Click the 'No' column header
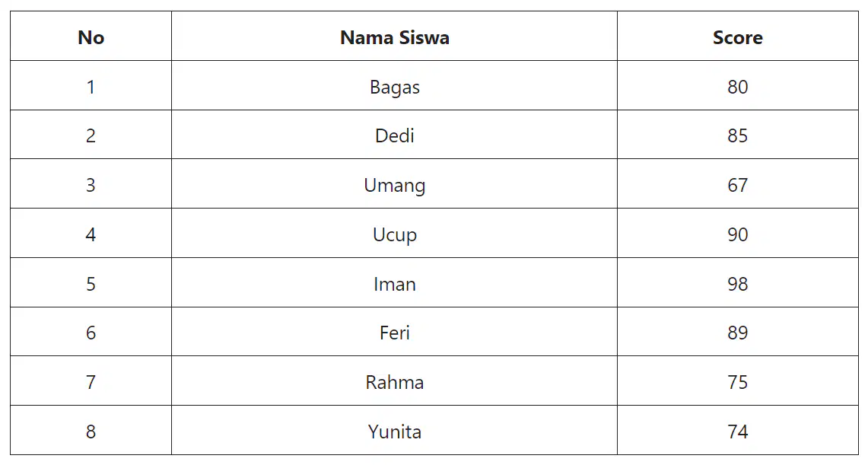 pyautogui.click(x=91, y=36)
